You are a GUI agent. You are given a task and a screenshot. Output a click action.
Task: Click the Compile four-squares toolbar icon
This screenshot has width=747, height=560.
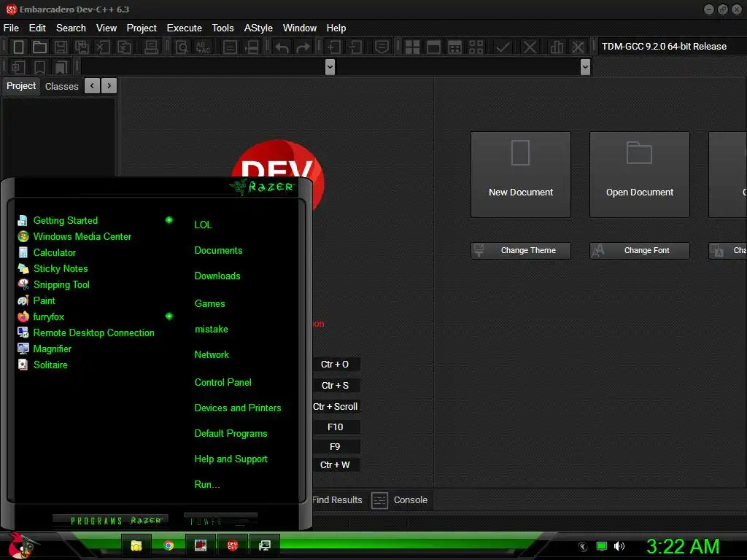412,47
